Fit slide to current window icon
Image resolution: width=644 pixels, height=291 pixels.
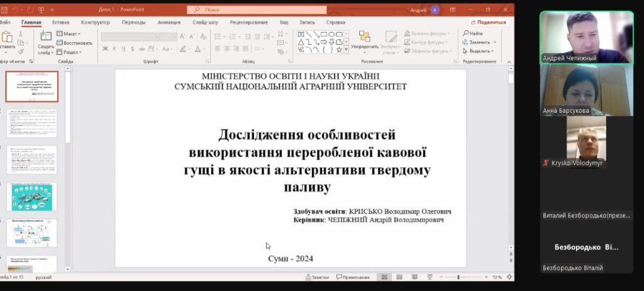(x=509, y=277)
